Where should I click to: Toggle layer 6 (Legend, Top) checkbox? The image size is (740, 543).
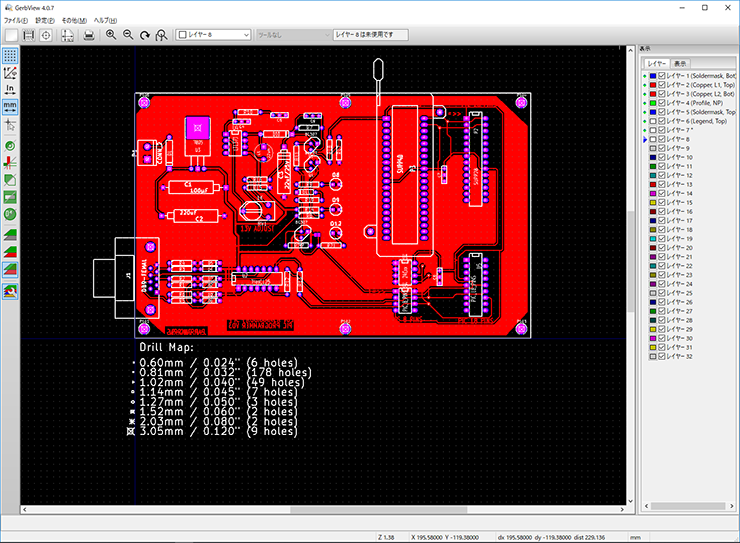[x=661, y=121]
